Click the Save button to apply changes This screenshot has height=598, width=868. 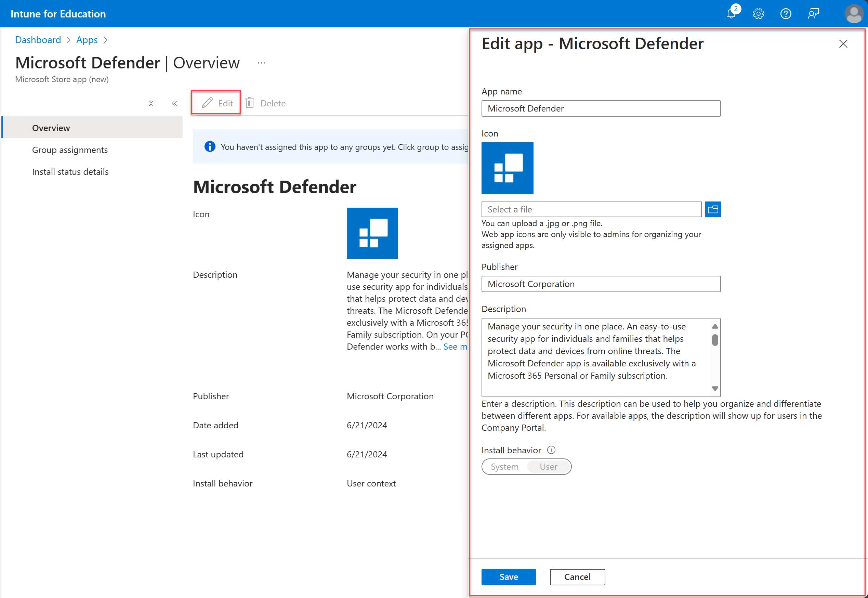[x=509, y=577]
